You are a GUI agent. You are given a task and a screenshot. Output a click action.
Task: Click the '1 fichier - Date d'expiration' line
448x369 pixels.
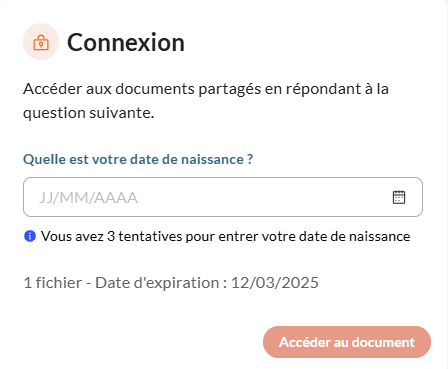click(171, 283)
